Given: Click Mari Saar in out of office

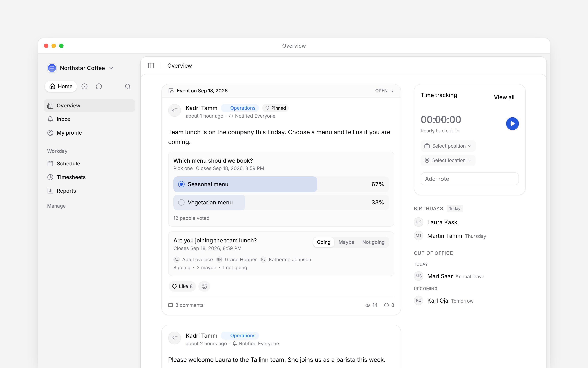Looking at the screenshot, I should click(x=440, y=276).
